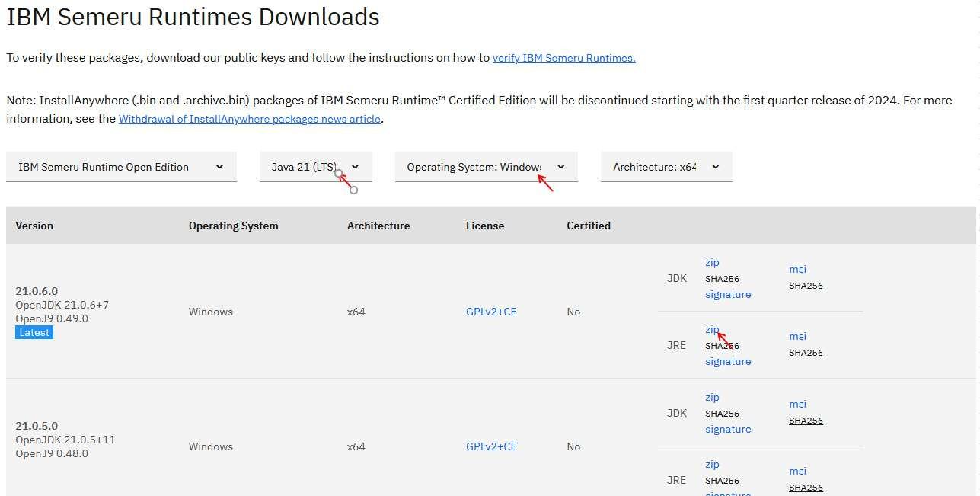Screen dimensions: 980x496
Task: Click GPLv2+CE license for version 21.0.6.0
Action: pyautogui.click(x=491, y=312)
